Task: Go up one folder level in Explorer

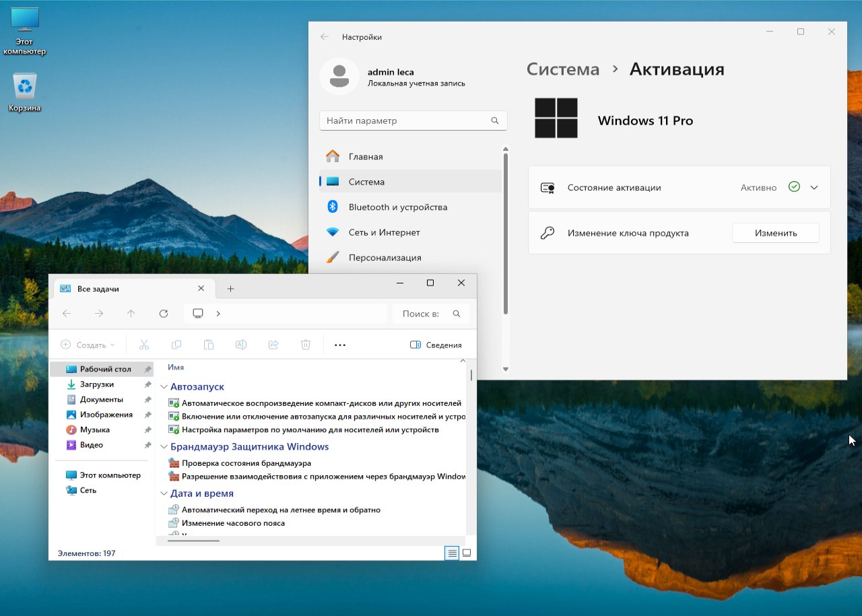Action: tap(131, 314)
